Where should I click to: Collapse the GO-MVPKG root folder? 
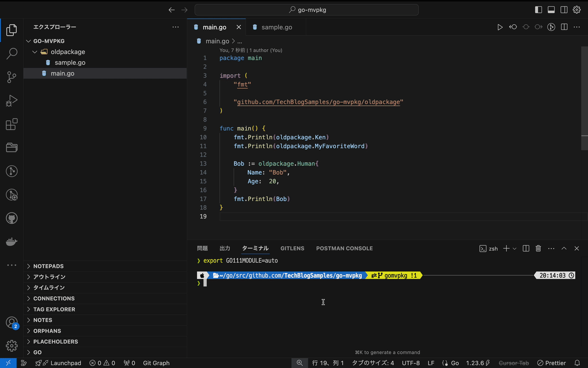coord(105,41)
